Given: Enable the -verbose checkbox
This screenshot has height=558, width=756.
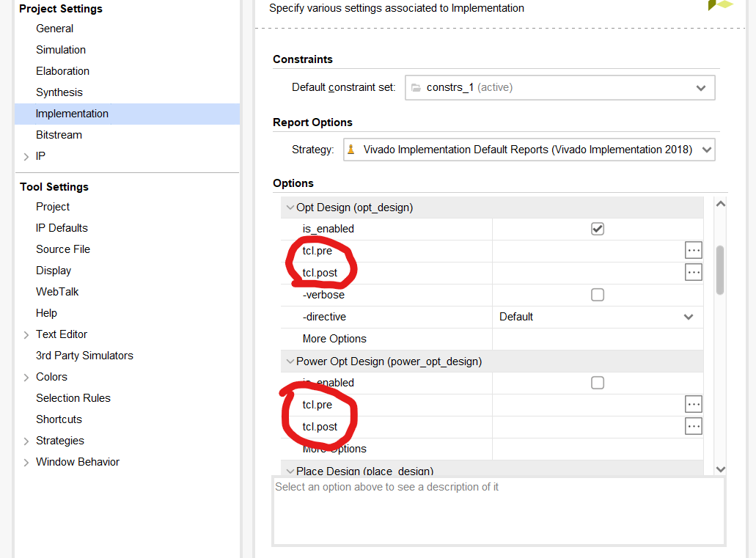Looking at the screenshot, I should click(598, 295).
